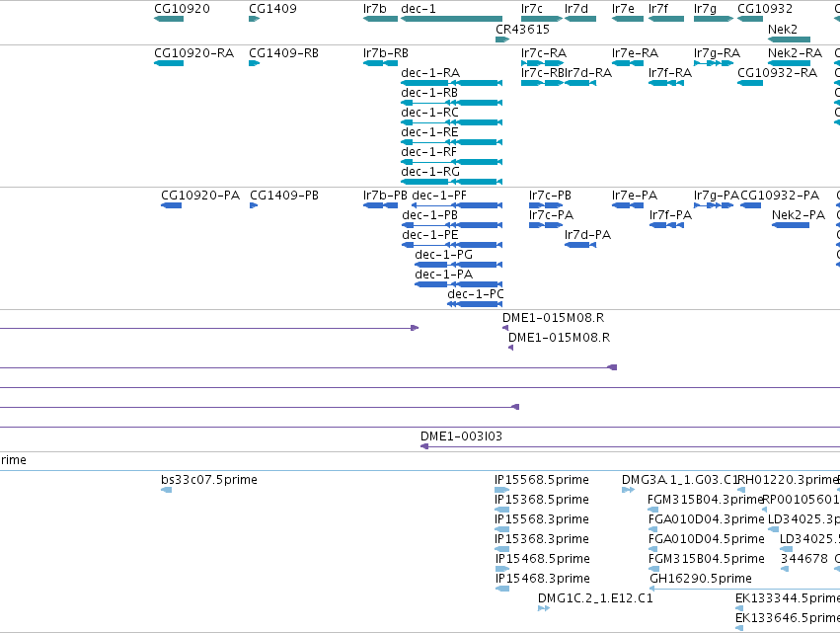Click the Ir7f-PA protein label

[670, 215]
